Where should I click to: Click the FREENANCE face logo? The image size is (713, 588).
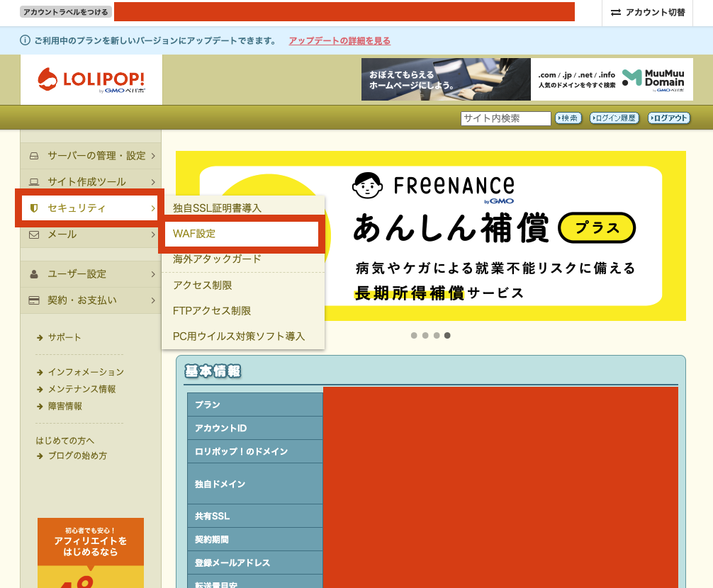(367, 186)
